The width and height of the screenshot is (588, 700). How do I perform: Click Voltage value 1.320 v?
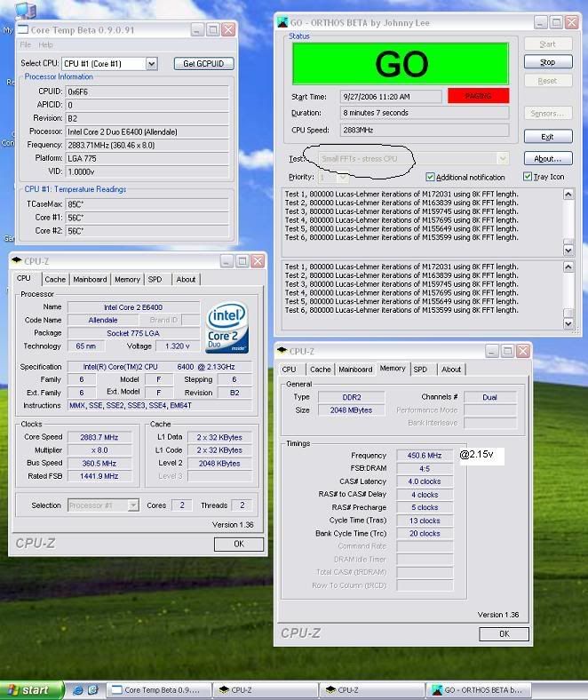pyautogui.click(x=178, y=346)
